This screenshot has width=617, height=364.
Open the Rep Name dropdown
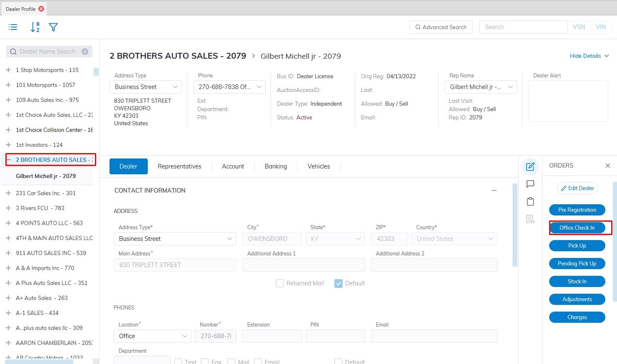click(481, 87)
